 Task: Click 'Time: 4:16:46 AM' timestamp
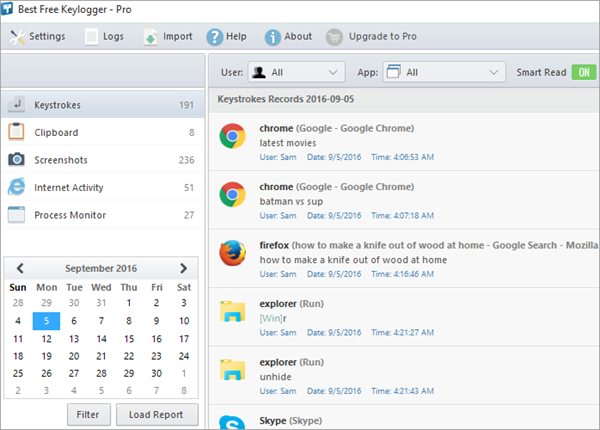403,274
